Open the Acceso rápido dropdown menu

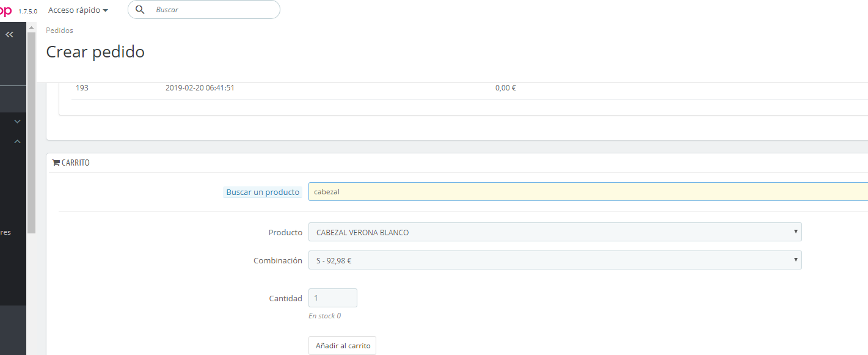point(78,10)
